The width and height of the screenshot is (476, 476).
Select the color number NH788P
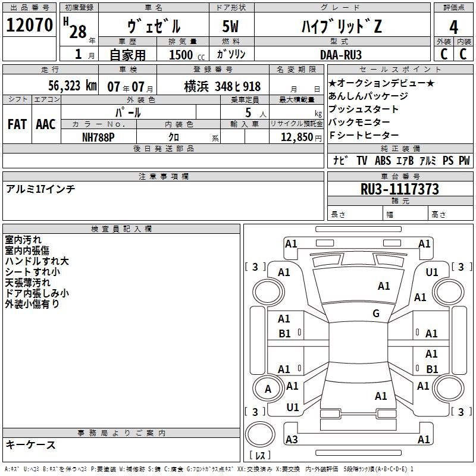[99, 136]
